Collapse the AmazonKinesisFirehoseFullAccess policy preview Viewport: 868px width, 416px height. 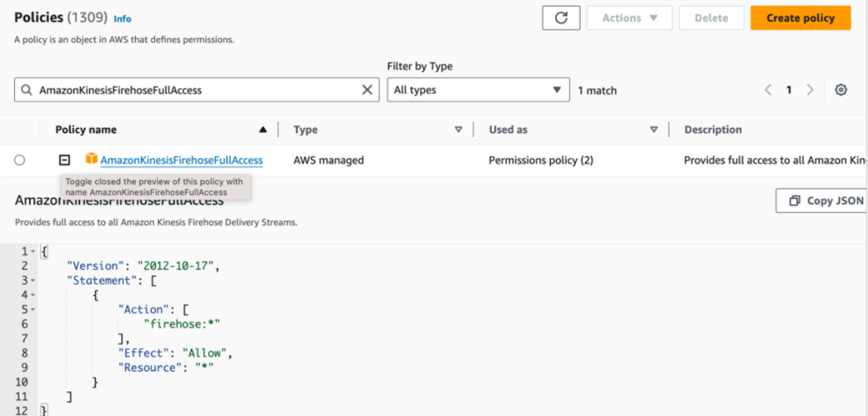tap(64, 160)
